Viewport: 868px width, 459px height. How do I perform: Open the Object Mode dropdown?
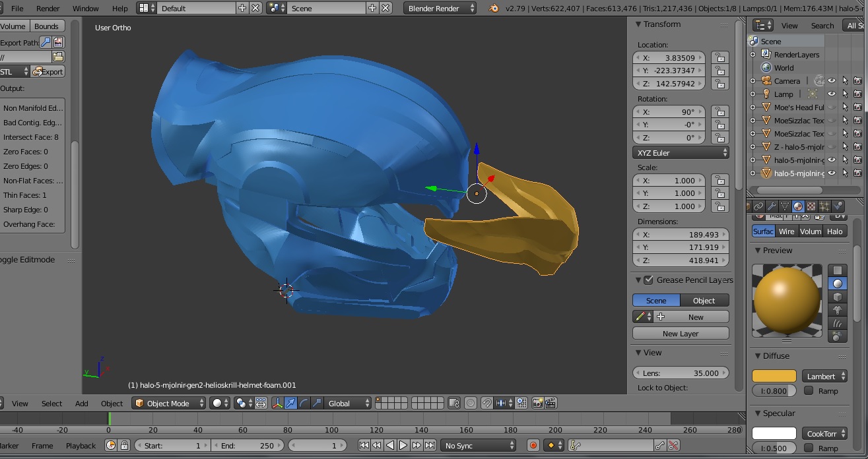click(x=168, y=403)
